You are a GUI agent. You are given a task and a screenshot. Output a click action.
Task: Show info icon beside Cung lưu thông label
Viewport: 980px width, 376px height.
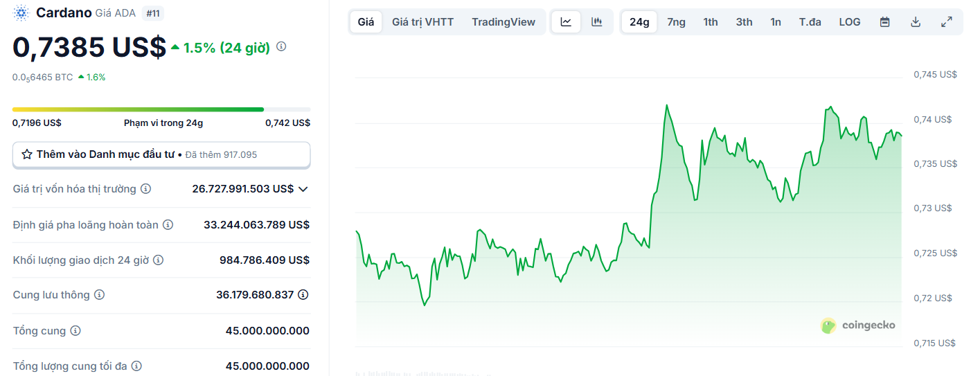99,295
